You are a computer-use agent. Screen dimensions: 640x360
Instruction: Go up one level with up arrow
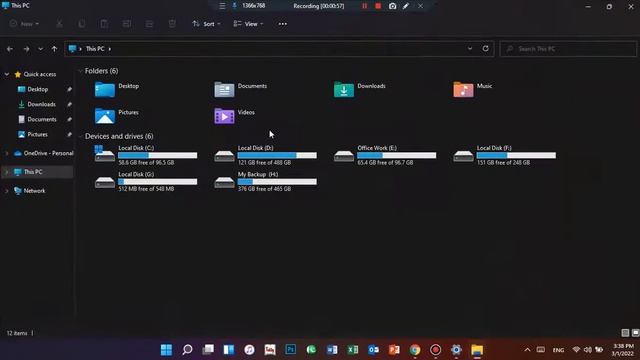(54, 49)
